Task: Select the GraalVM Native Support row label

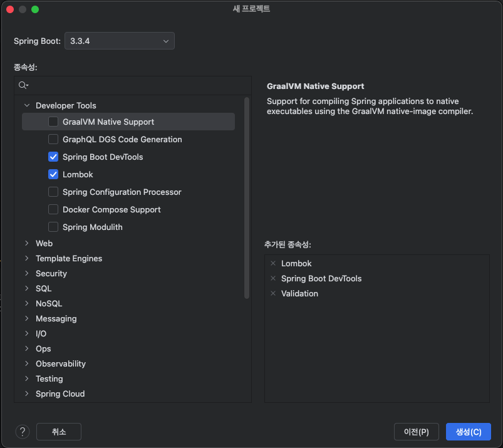Action: coord(108,122)
